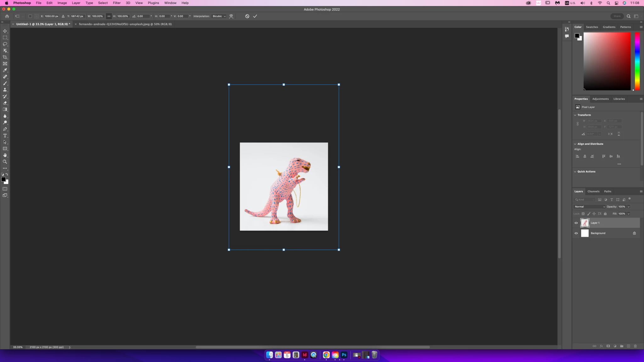
Task: Select the Horizontal Type tool
Action: pyautogui.click(x=5, y=136)
